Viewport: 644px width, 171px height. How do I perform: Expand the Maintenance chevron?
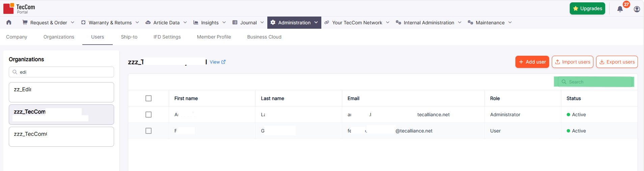510,22
